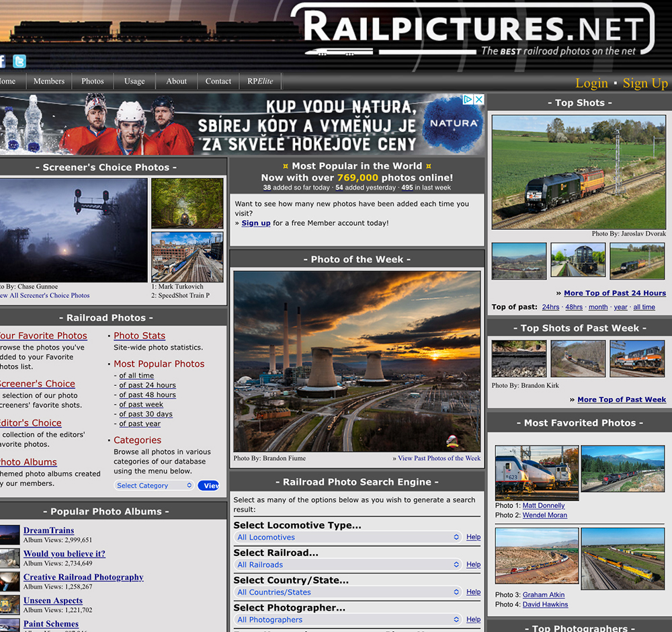Open View Past Photos of the Week
The image size is (672, 632).
click(439, 458)
